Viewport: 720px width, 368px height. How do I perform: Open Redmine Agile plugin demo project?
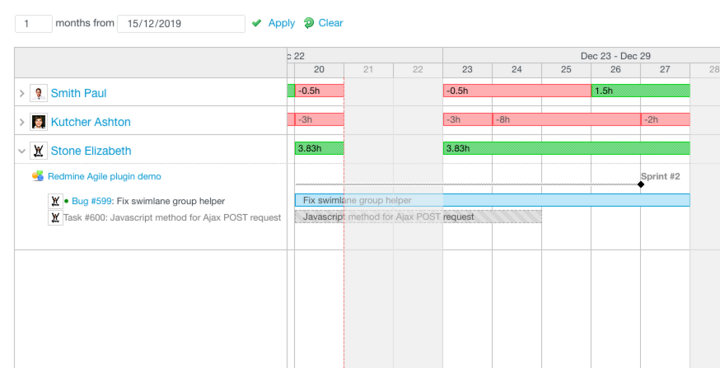pyautogui.click(x=104, y=176)
